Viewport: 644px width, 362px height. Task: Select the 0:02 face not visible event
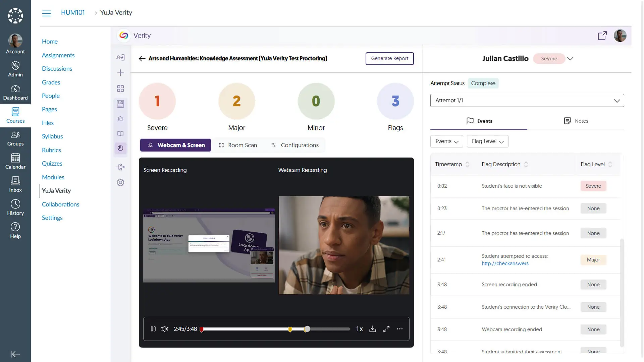coord(525,186)
